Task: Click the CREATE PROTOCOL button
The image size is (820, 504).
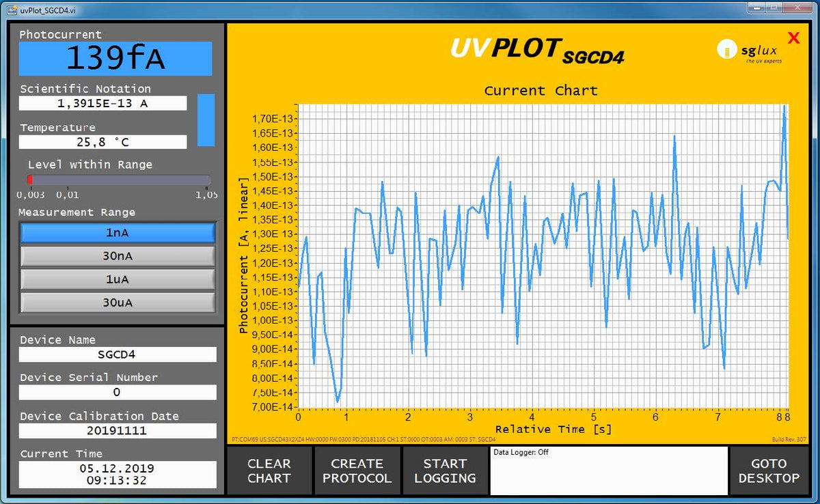Action: tap(357, 471)
